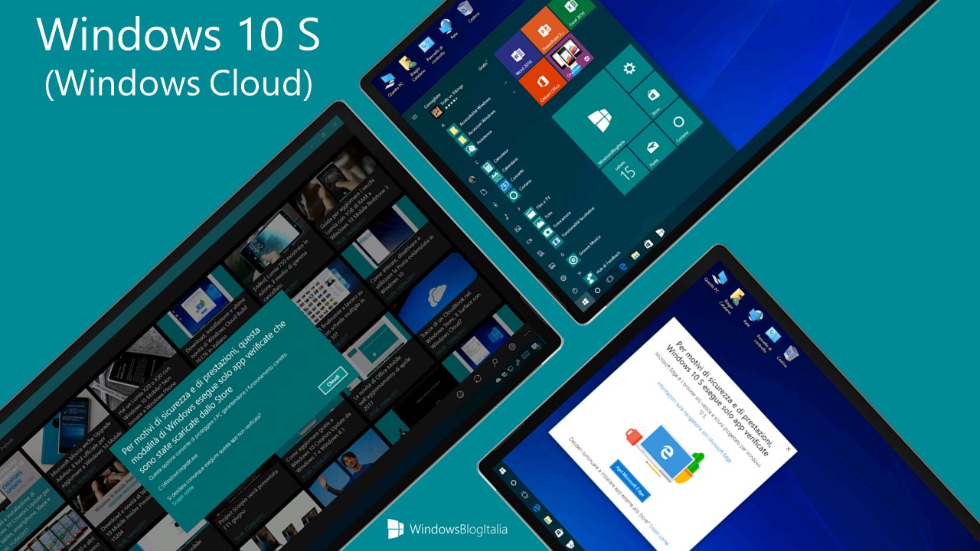
Task: Click the Chiudi button in teal dialog
Action: pyautogui.click(x=333, y=380)
